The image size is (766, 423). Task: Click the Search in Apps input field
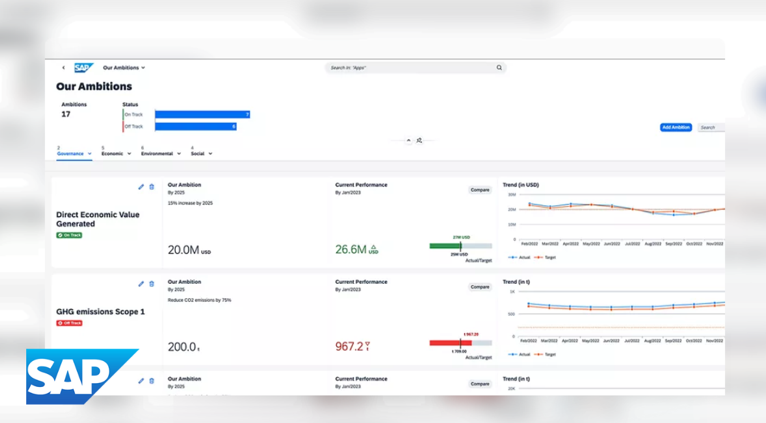(x=410, y=68)
